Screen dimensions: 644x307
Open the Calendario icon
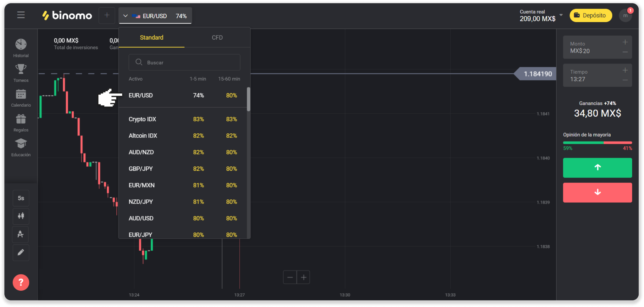tap(21, 94)
